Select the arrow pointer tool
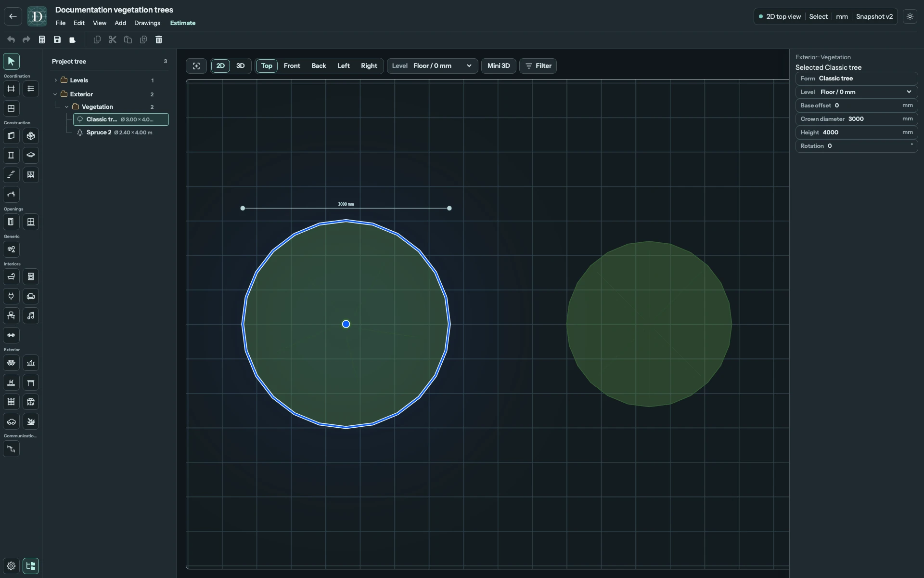This screenshot has height=578, width=924. [x=11, y=61]
